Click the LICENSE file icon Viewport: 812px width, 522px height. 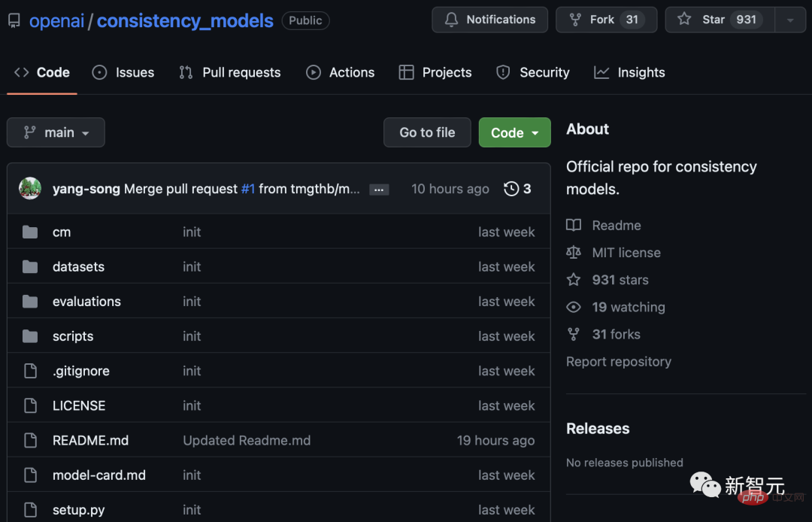pos(30,406)
